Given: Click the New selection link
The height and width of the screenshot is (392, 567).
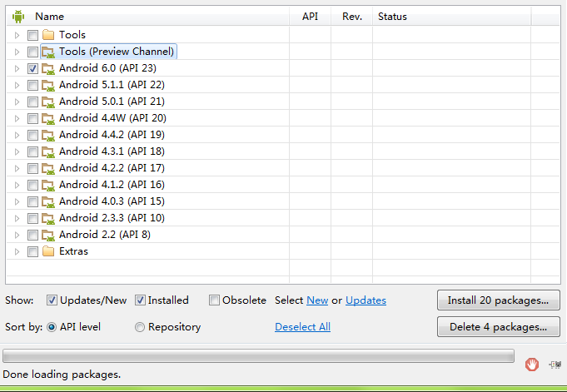Looking at the screenshot, I should (317, 300).
